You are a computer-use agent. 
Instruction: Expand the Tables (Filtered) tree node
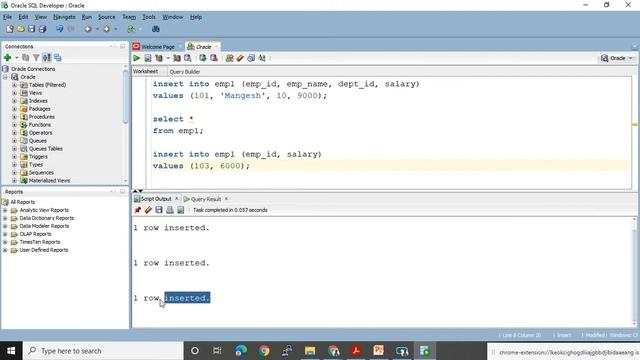[x=14, y=85]
